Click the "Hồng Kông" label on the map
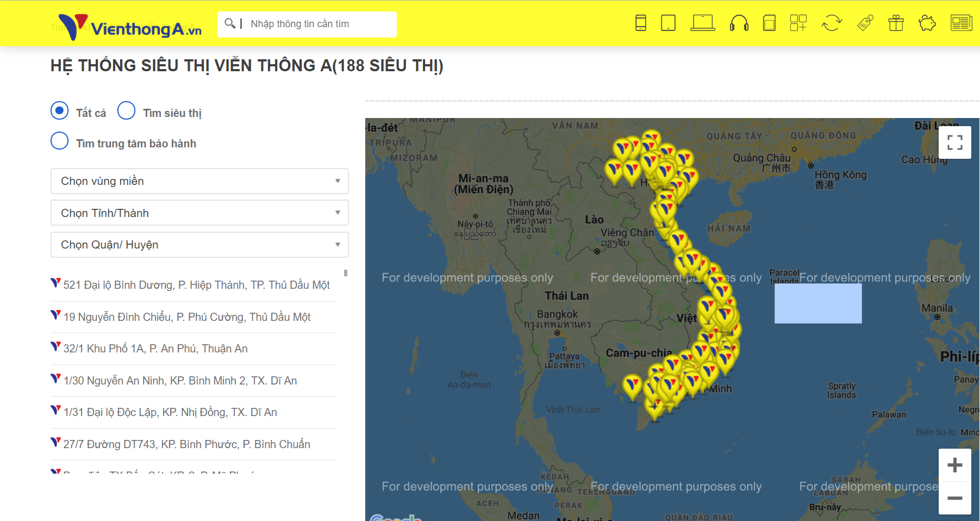Screen dimensions: 980x521 point(840,175)
